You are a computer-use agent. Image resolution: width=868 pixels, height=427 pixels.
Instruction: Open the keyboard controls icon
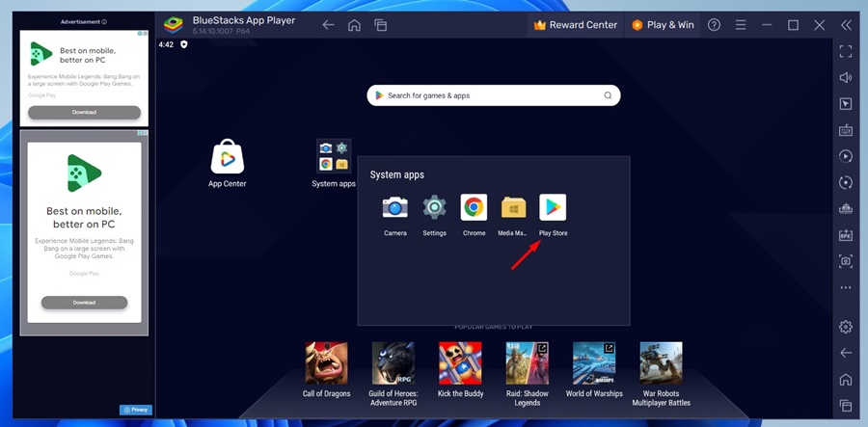pos(845,130)
